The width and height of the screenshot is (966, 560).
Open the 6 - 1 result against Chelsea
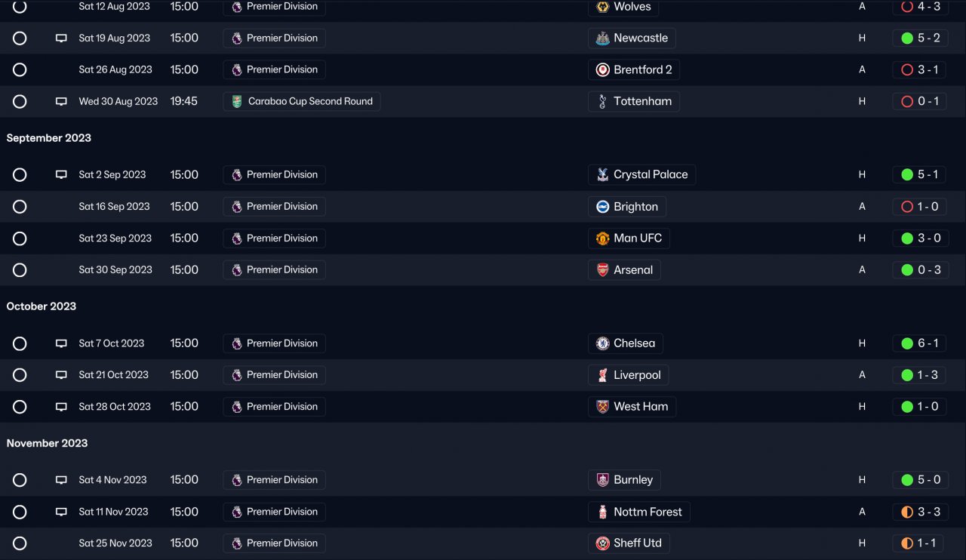tap(920, 343)
